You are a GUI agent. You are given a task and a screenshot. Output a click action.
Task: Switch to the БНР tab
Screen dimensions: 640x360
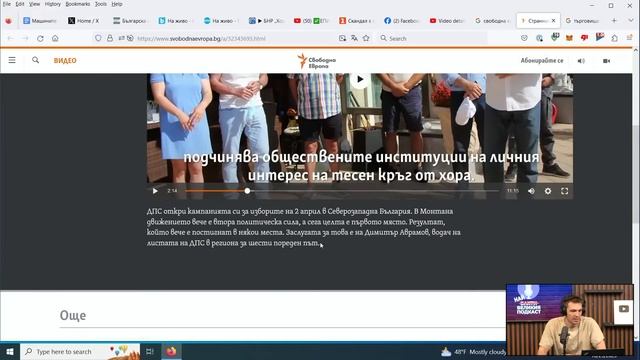[266, 20]
